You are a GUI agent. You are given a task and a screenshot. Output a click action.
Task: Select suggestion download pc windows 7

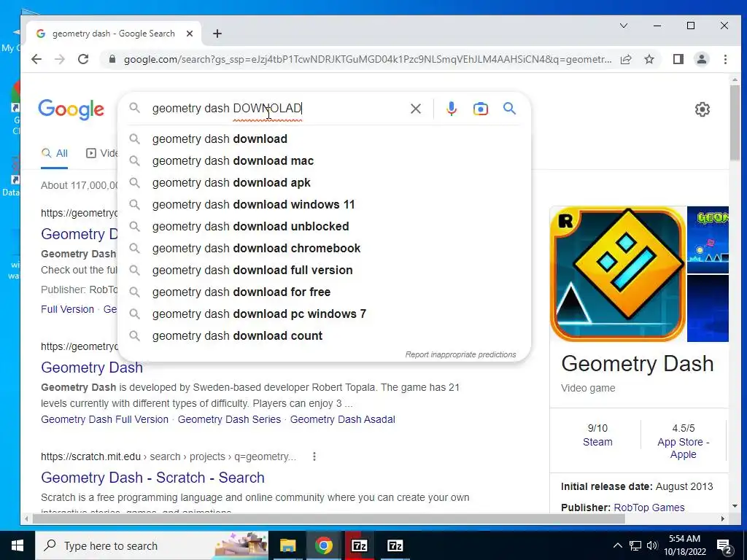pos(324,314)
